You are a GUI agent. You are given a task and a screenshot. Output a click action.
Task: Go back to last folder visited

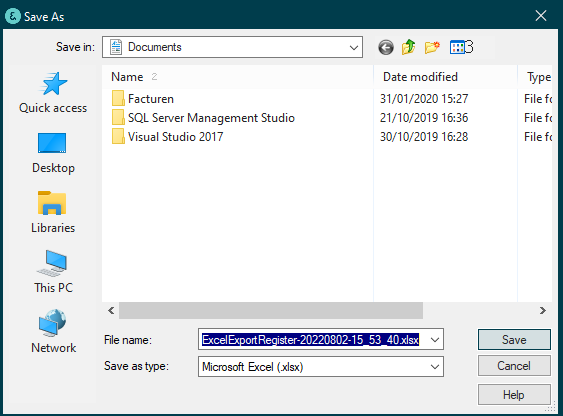[x=386, y=47]
